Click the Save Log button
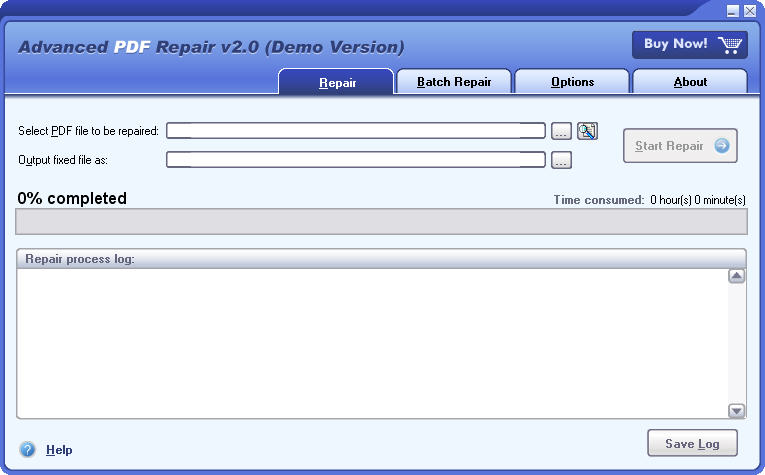The width and height of the screenshot is (765, 475). [692, 443]
